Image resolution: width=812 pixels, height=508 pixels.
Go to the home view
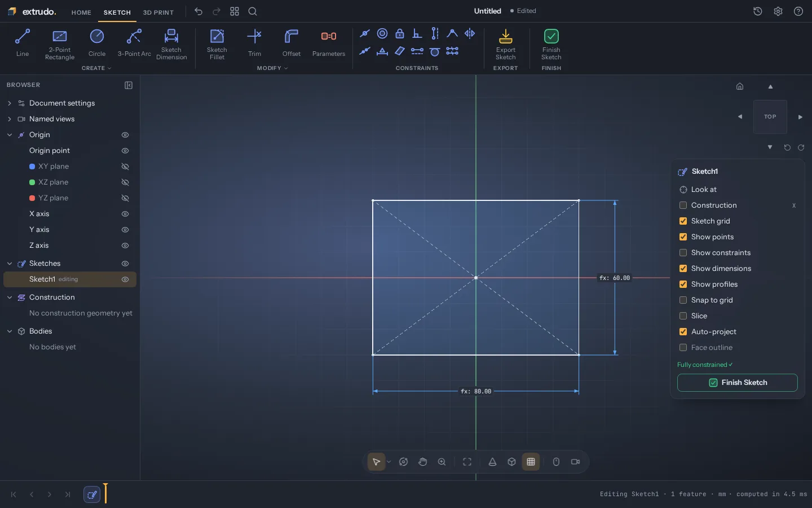740,86
